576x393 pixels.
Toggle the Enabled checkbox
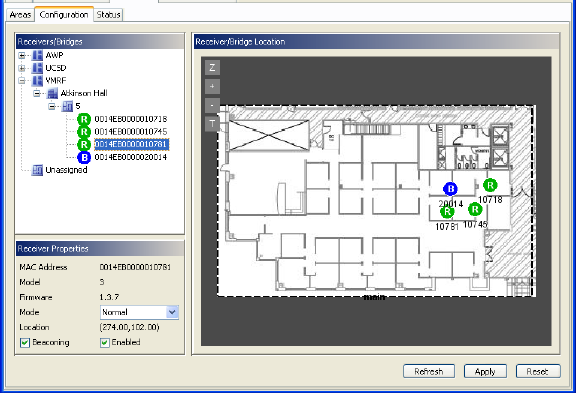pos(105,343)
